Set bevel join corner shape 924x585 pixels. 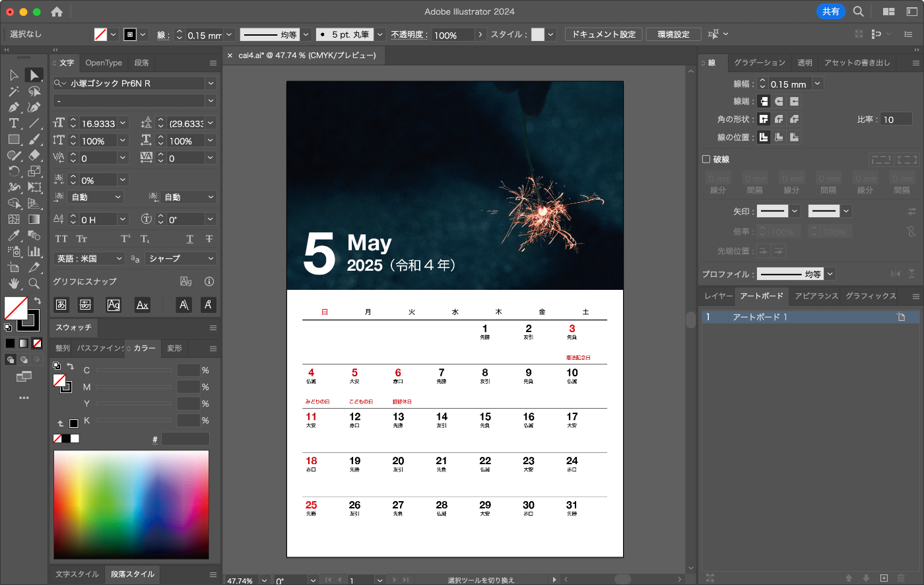tap(794, 119)
